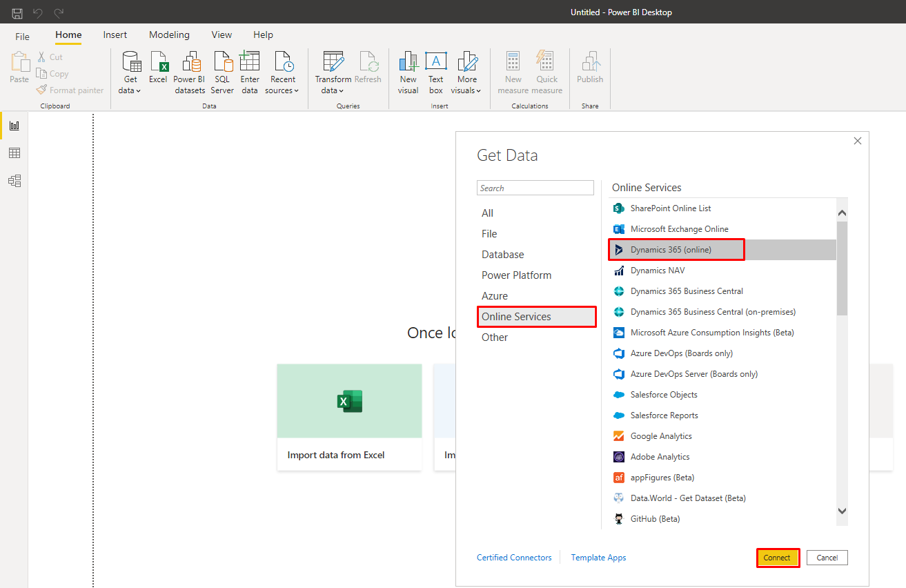Viewport: 906px width, 588px height.
Task: Open the View tab
Action: pos(221,35)
